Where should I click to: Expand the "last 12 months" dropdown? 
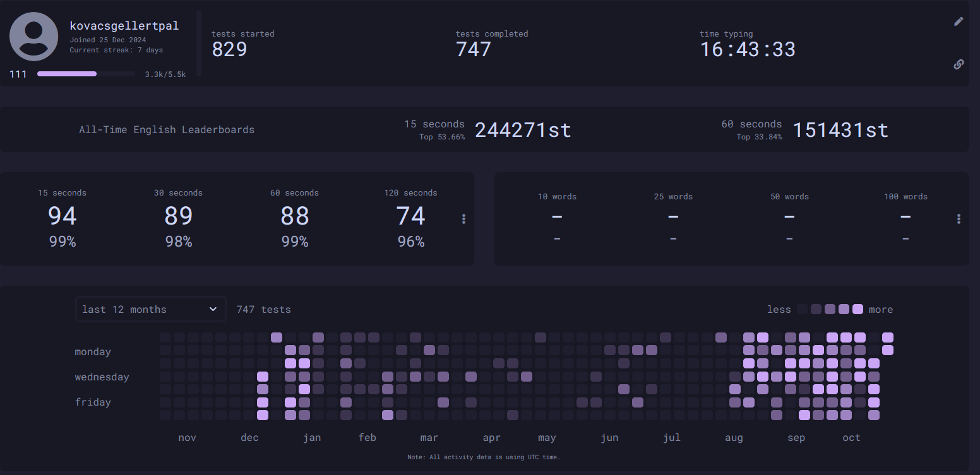(150, 309)
